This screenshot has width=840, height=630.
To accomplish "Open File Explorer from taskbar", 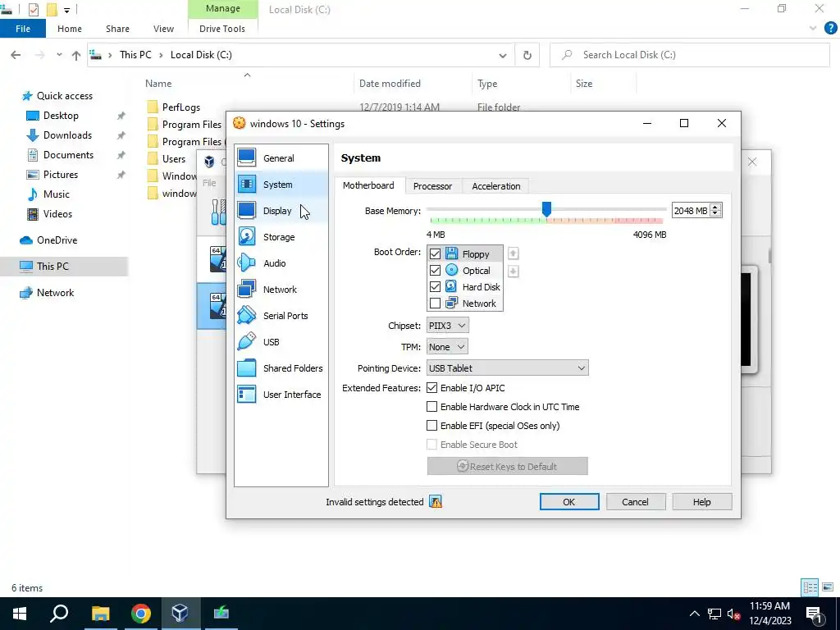I will [100, 614].
